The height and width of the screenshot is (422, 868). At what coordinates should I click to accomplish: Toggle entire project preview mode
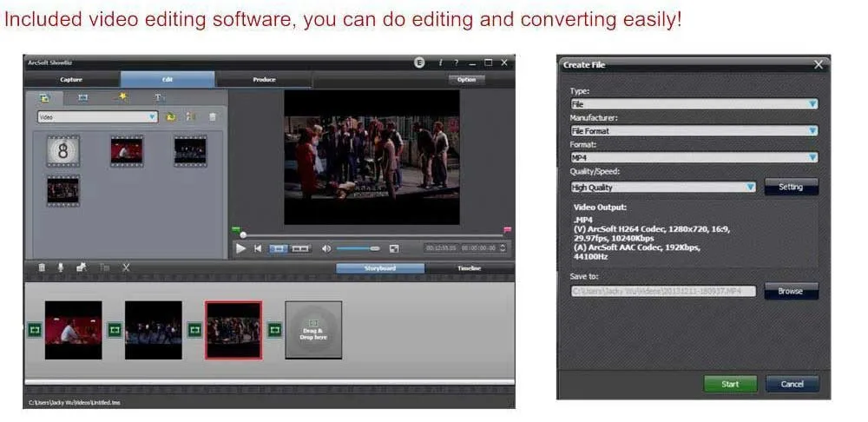pos(300,248)
